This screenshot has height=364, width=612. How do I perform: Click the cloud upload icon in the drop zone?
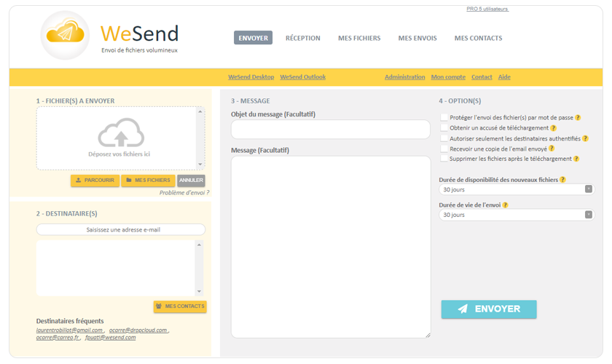point(121,132)
